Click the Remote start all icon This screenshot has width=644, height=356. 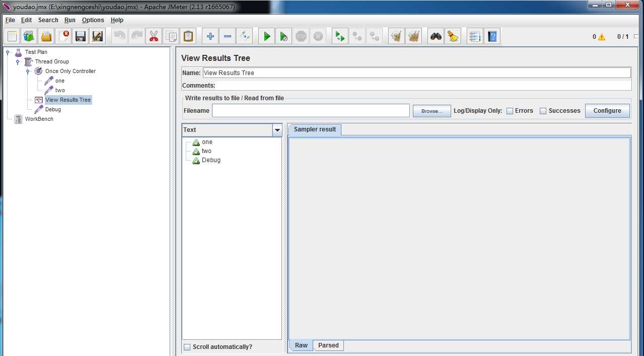[x=340, y=36]
